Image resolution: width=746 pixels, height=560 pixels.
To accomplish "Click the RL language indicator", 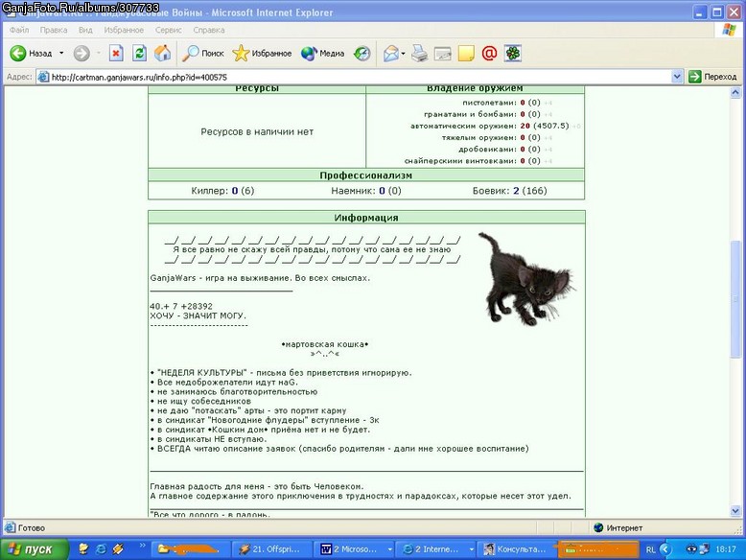I will pos(650,549).
